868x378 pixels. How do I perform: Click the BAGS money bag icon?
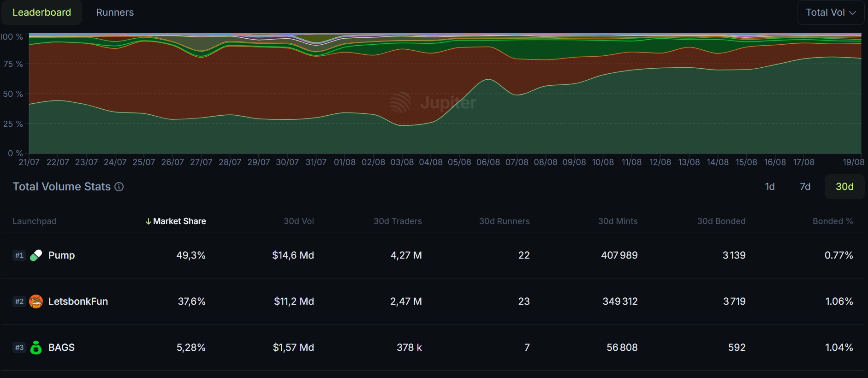point(36,348)
